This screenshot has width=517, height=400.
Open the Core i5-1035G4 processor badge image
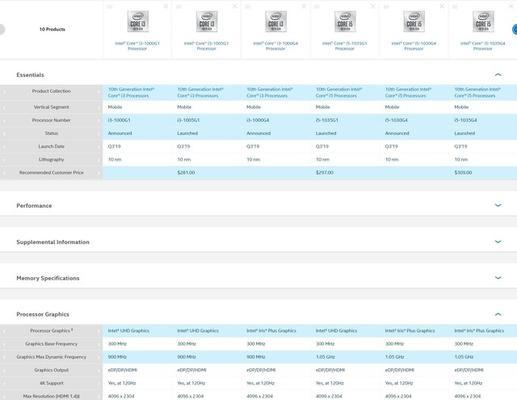click(x=483, y=21)
